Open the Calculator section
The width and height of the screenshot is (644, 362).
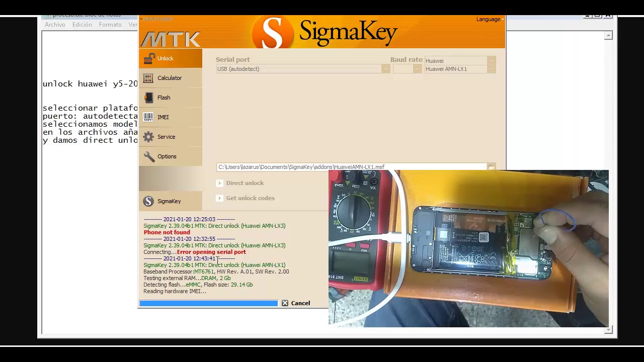coord(170,78)
